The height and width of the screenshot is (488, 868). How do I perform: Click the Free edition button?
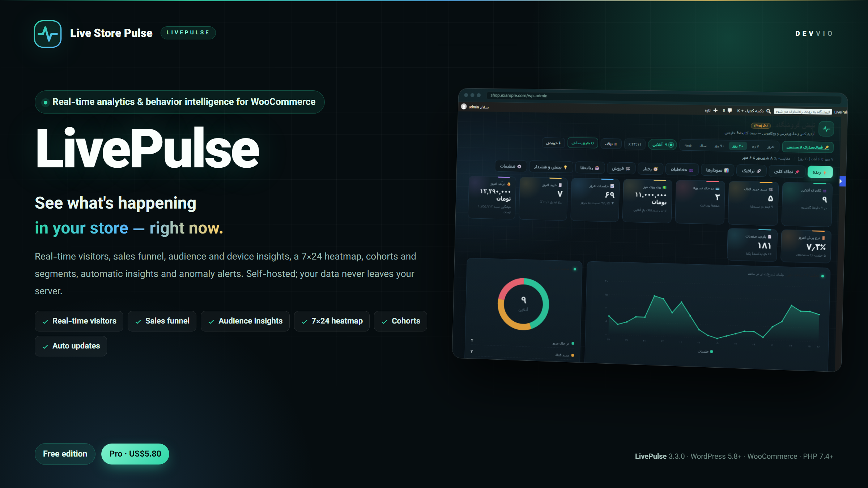point(65,454)
